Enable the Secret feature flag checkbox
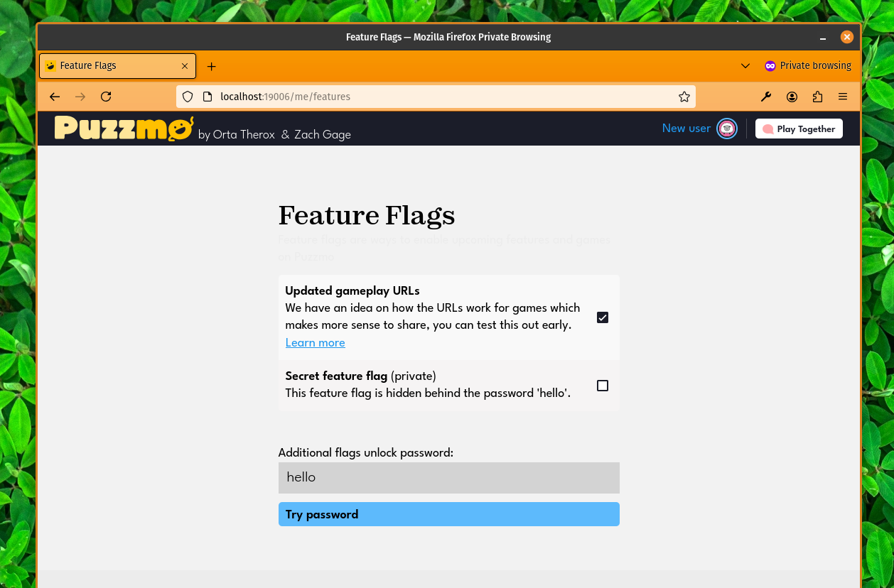 pyautogui.click(x=603, y=385)
